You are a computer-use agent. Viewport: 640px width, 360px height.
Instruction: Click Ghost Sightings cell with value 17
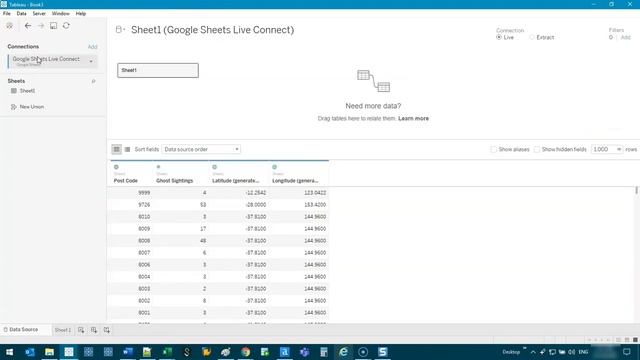203,229
